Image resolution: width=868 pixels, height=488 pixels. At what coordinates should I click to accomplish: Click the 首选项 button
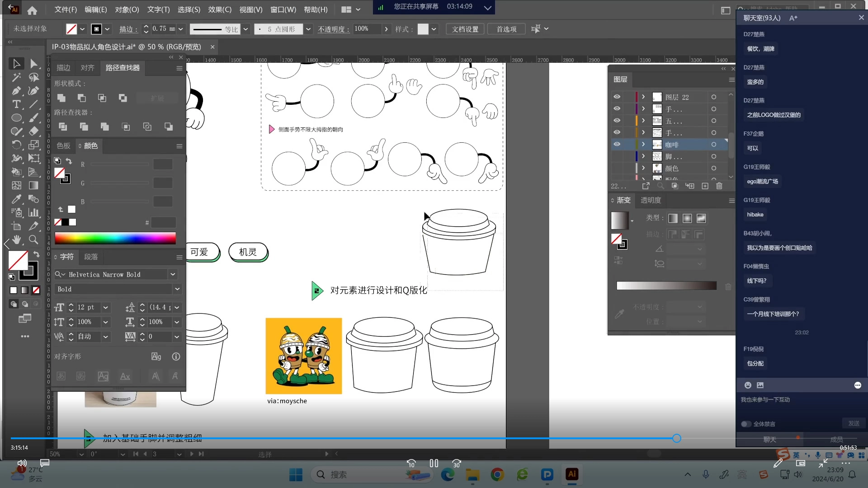tap(506, 29)
